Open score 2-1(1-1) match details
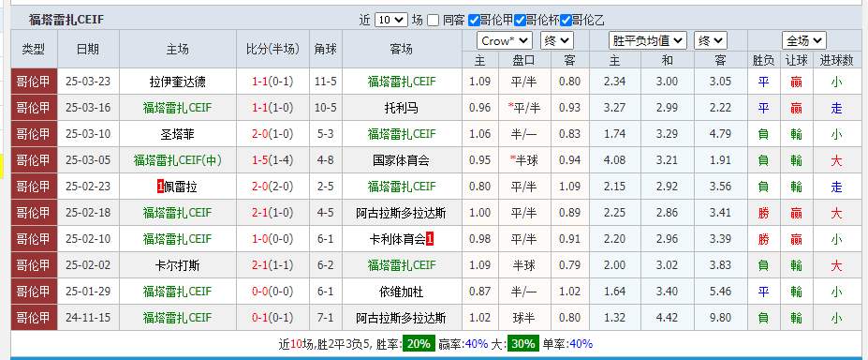Image resolution: width=868 pixels, height=360 pixels. 272,265
